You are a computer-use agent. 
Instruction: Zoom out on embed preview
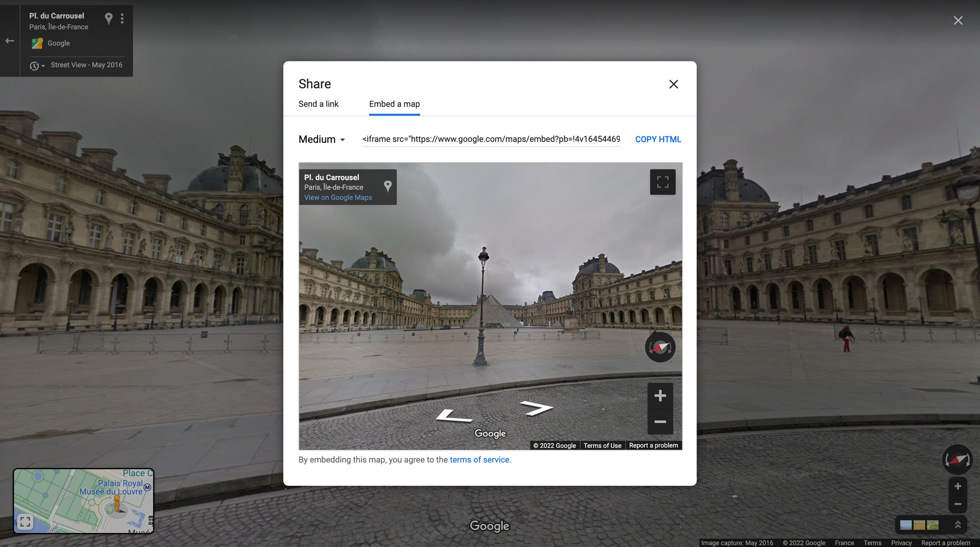click(x=660, y=422)
